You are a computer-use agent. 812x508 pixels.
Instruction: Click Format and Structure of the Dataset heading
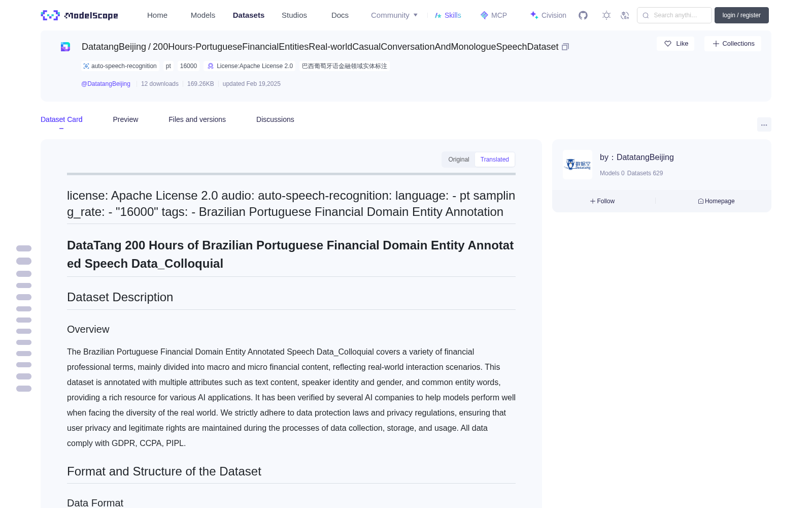[x=164, y=471]
